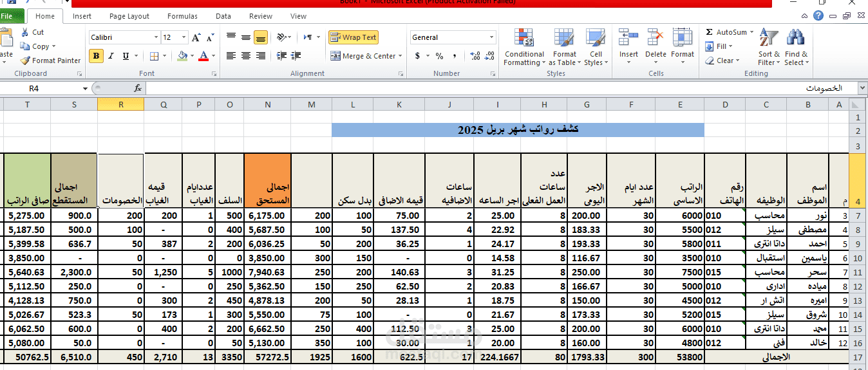This screenshot has height=370, width=868.
Task: Click the Decrease Font Size icon
Action: pyautogui.click(x=211, y=37)
